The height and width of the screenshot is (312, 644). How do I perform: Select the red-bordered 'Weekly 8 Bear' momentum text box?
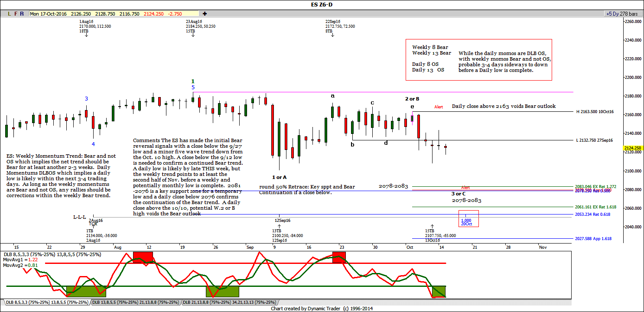478,60
